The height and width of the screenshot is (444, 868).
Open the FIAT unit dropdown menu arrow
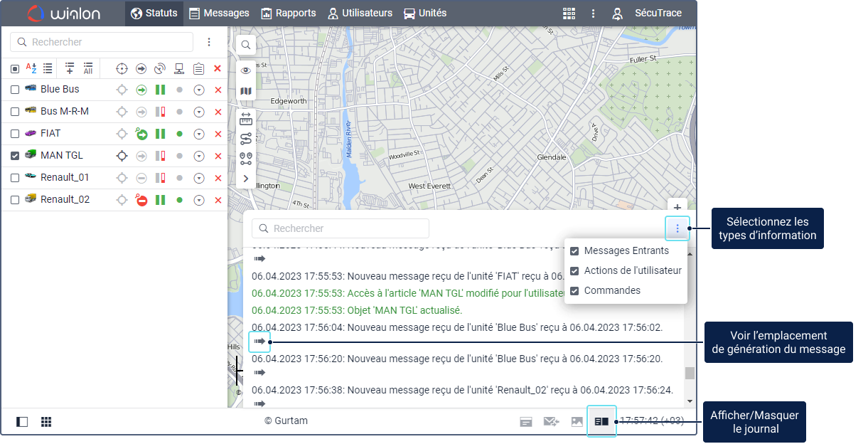point(199,134)
